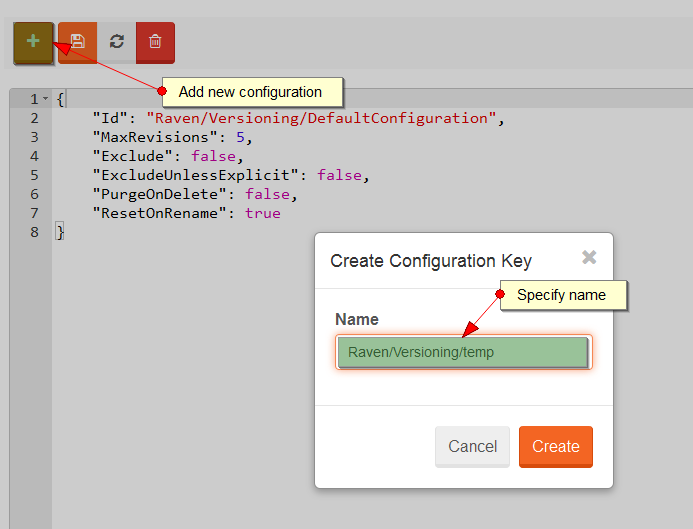Viewport: 693px width, 529px height.
Task: Click the "MaxRevisions" key text
Action: coord(155,137)
